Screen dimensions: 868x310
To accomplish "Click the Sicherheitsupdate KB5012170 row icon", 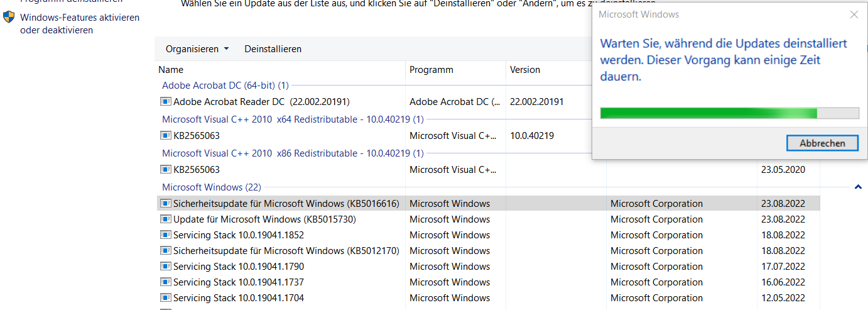I will 166,251.
